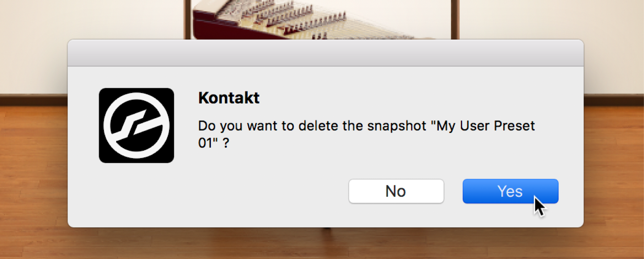Viewport: 644px width, 259px height.
Task: Click the Kontakt logo icon
Action: (136, 125)
